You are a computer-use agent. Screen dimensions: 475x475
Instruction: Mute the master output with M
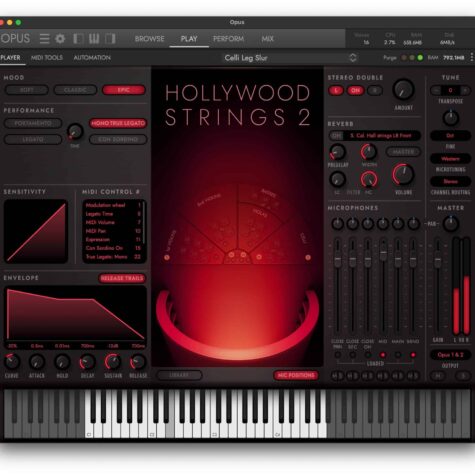point(437,376)
